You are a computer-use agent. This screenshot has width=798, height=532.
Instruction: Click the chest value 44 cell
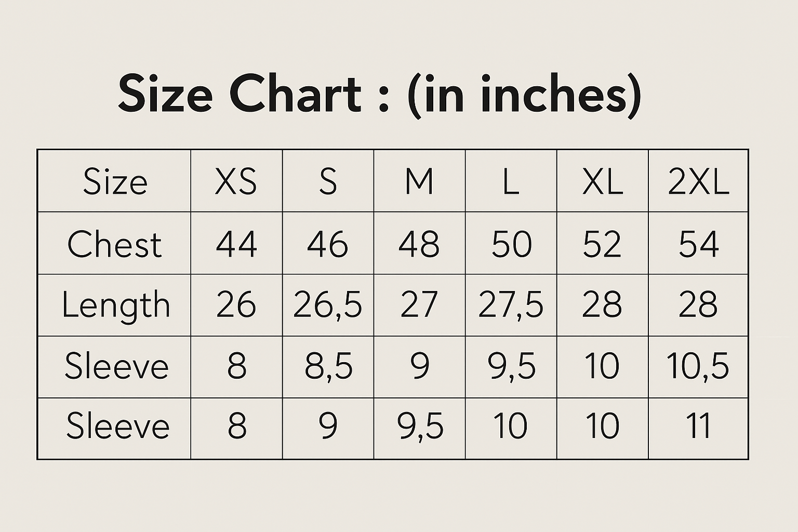click(x=236, y=244)
